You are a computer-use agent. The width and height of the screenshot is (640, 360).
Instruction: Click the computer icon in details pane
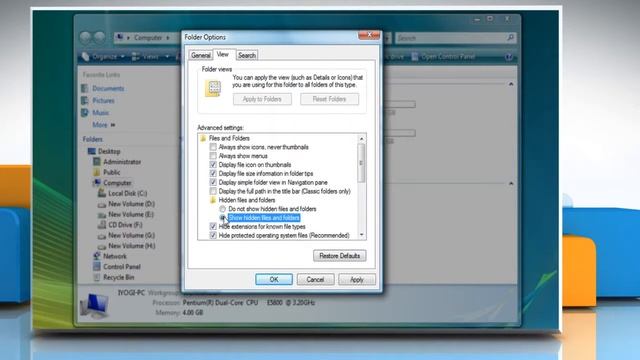[95, 306]
